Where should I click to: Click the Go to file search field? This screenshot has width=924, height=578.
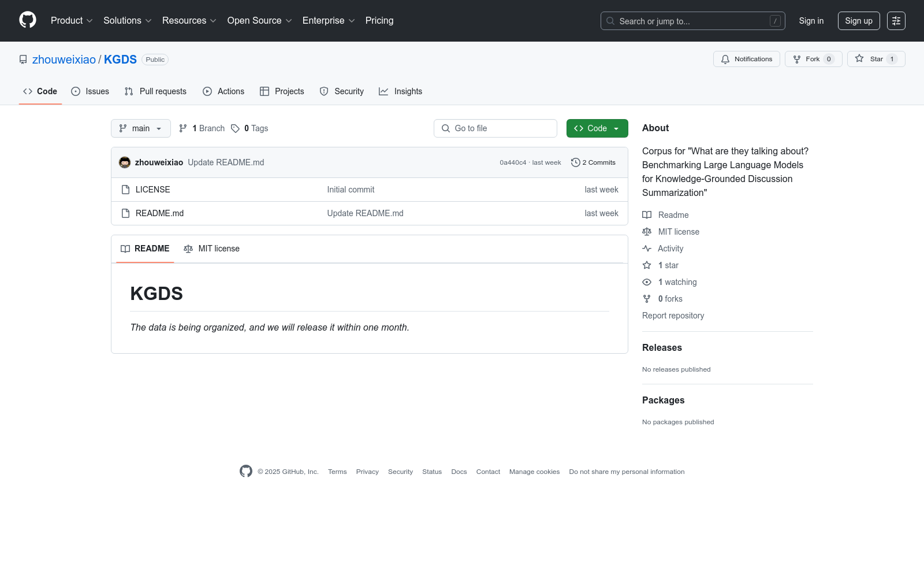click(495, 128)
